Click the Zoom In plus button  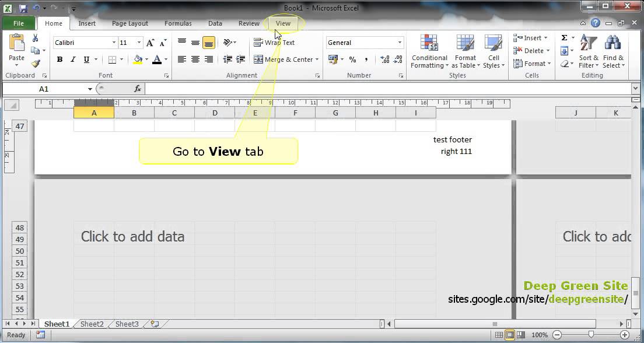click(625, 335)
